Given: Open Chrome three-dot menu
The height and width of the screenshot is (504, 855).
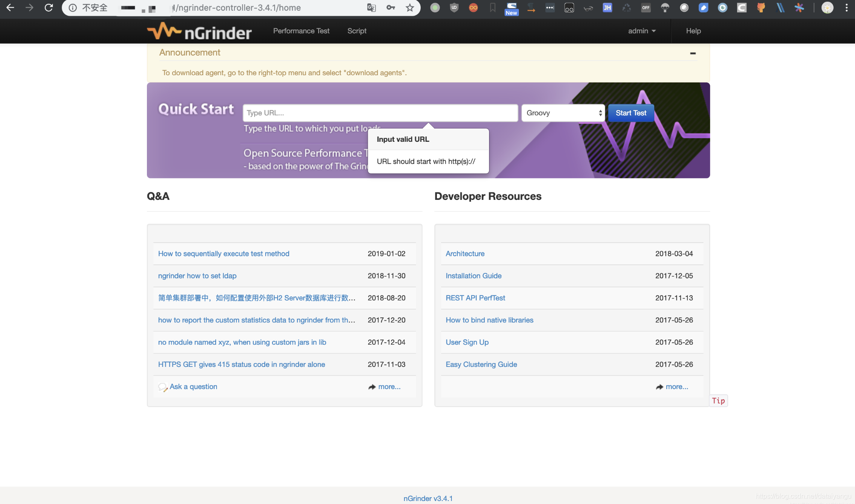Looking at the screenshot, I should coord(846,8).
